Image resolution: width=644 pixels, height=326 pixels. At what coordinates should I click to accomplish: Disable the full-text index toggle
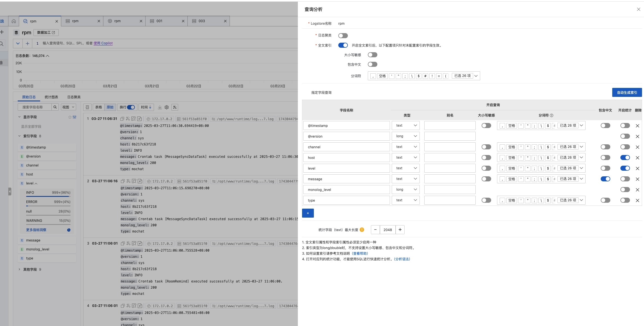343,45
